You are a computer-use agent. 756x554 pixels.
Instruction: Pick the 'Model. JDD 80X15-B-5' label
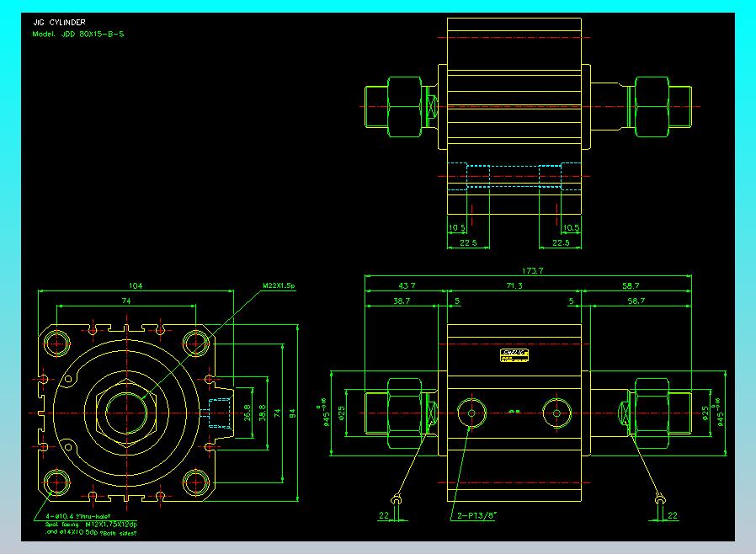click(78, 35)
